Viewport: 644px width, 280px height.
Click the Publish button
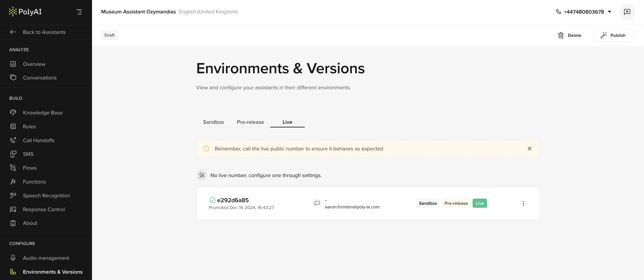coord(613,35)
